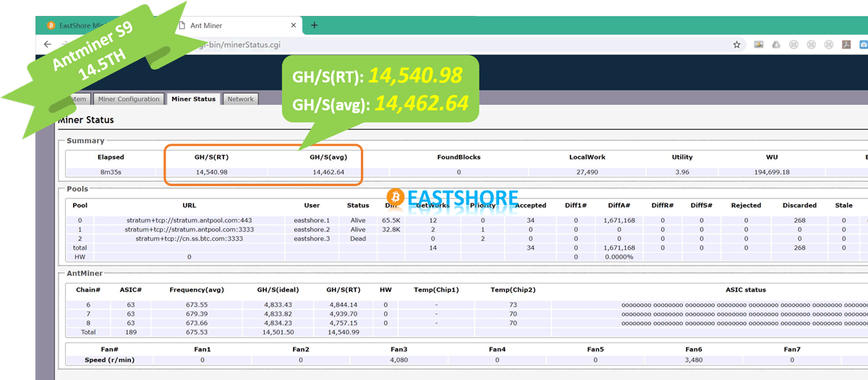Click the FoundBlocks column header
Screen dimensions: 868x380
pos(459,157)
